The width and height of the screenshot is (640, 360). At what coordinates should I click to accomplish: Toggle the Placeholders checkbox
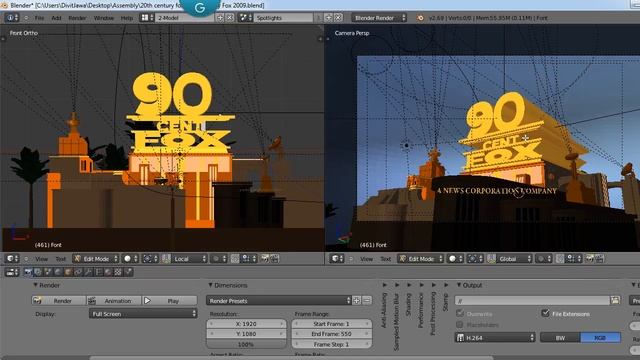coord(460,324)
